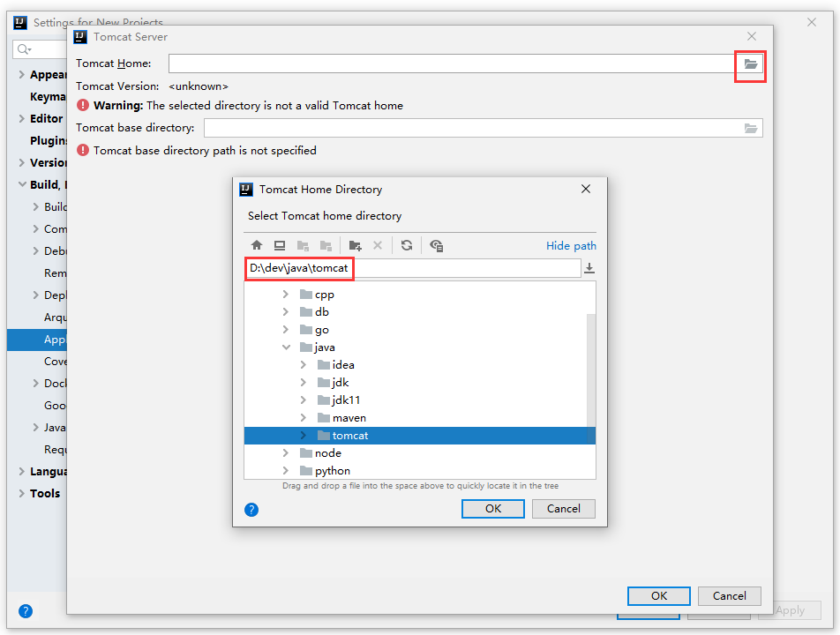Open help in the Settings window

(26, 611)
